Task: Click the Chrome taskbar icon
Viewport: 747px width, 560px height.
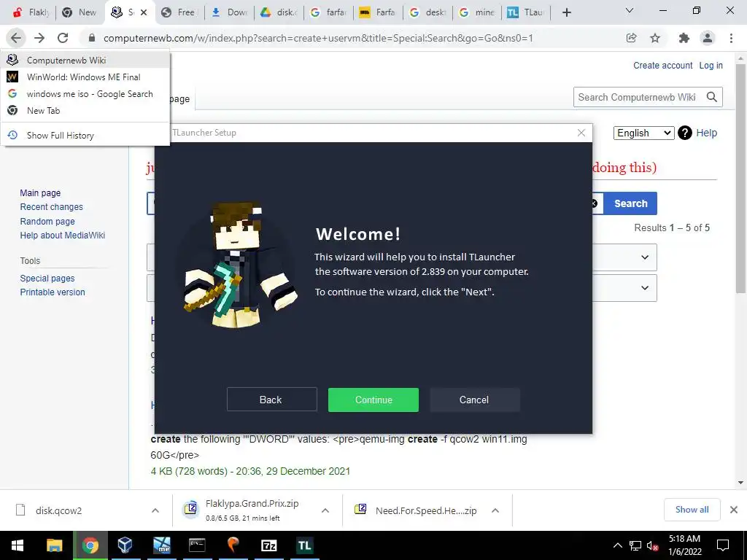Action: pyautogui.click(x=90, y=545)
